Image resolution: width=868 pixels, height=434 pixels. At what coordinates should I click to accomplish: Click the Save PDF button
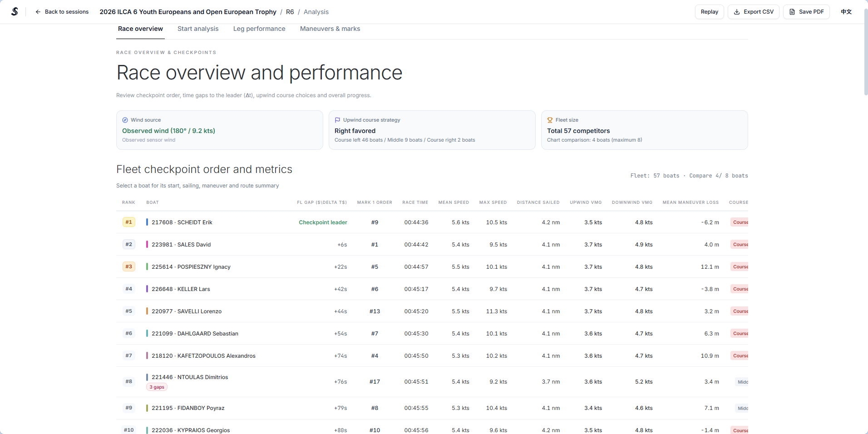[806, 12]
